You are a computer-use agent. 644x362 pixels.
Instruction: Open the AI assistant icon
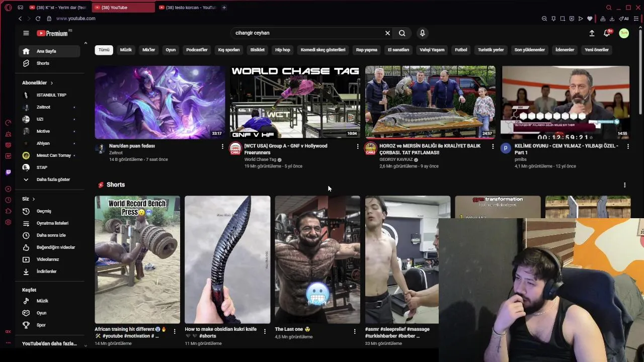point(624,19)
